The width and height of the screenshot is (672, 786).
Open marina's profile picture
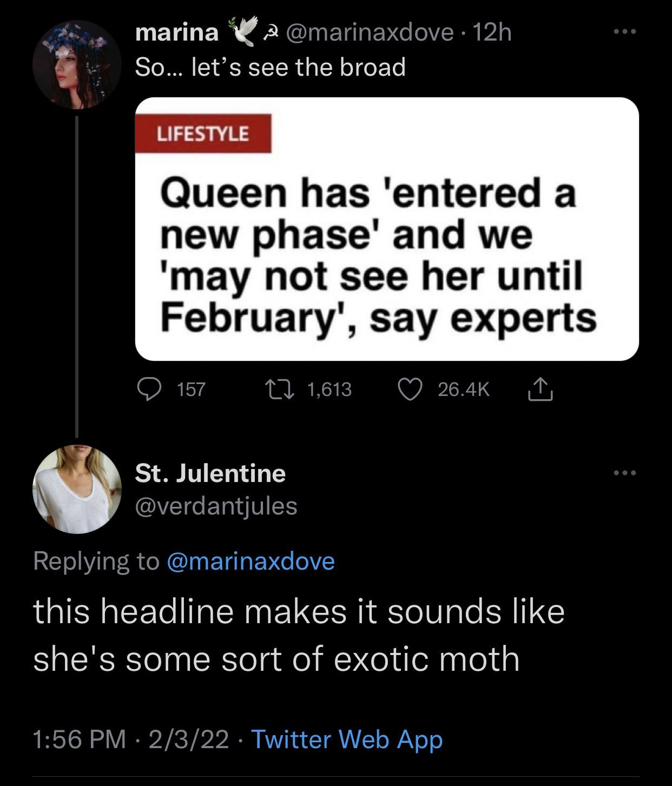(x=77, y=64)
